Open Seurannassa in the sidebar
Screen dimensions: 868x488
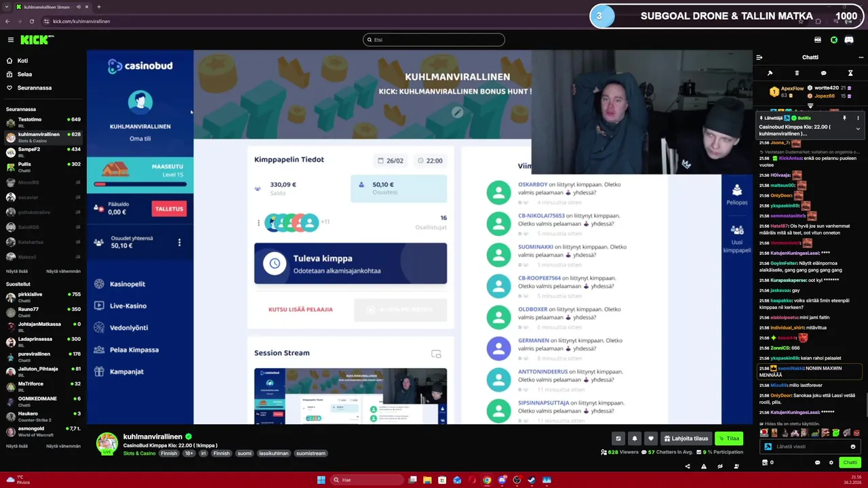coord(34,88)
